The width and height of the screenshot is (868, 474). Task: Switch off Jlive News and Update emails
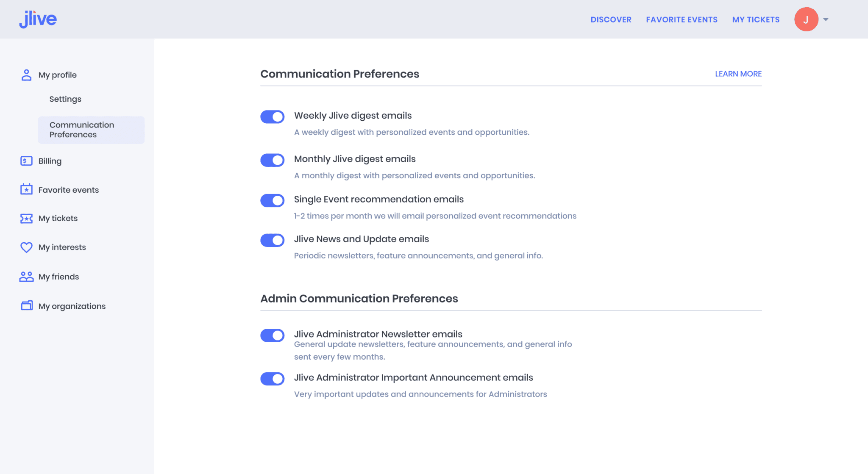click(x=272, y=240)
